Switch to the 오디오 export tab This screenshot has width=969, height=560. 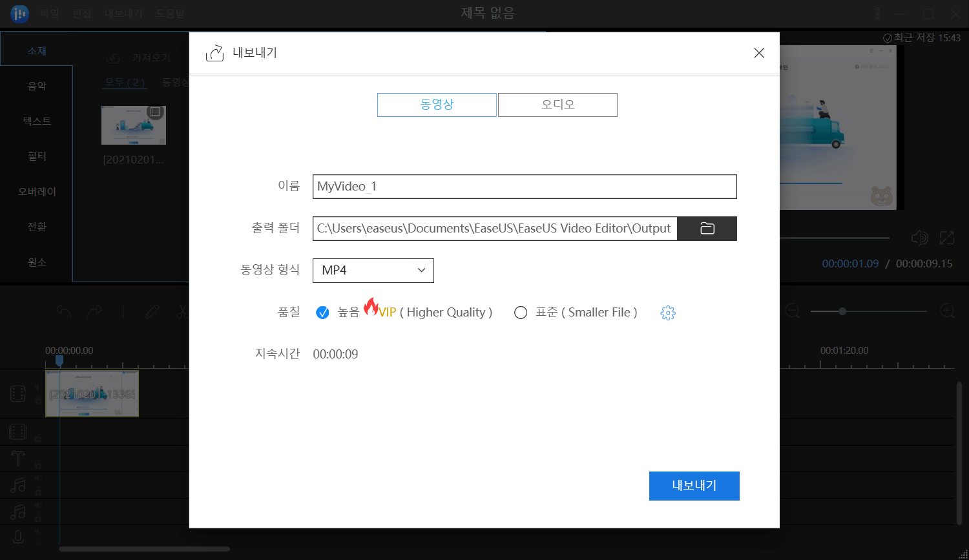coord(557,105)
